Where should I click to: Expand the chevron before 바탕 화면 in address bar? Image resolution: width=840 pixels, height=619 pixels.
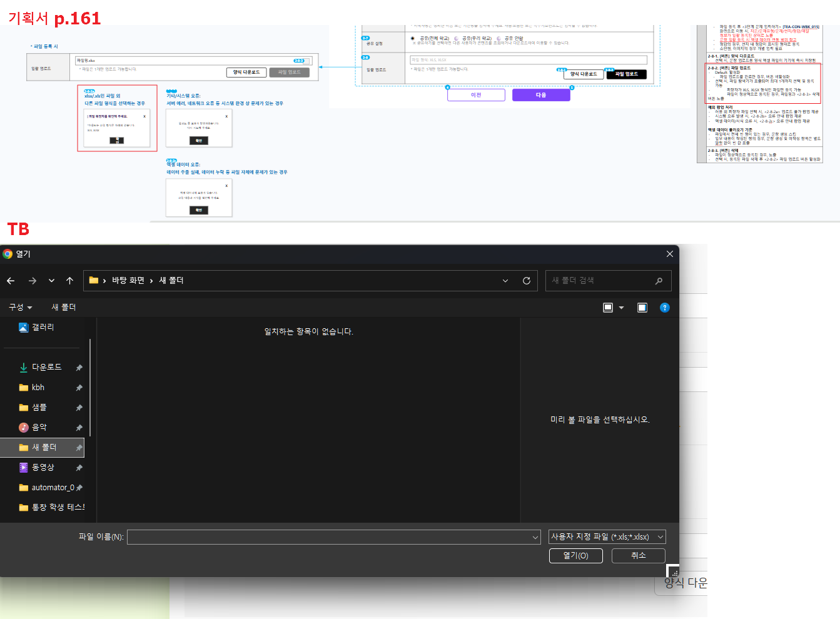tap(104, 281)
